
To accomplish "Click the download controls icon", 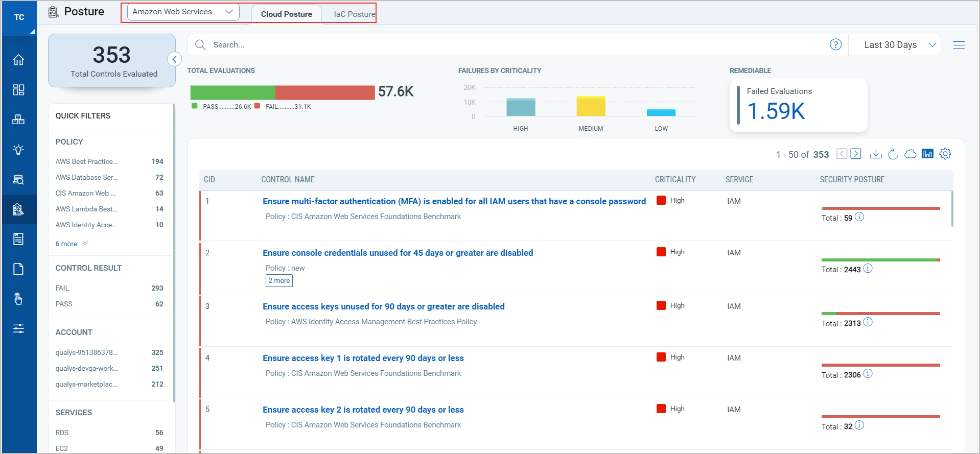I will tap(876, 154).
